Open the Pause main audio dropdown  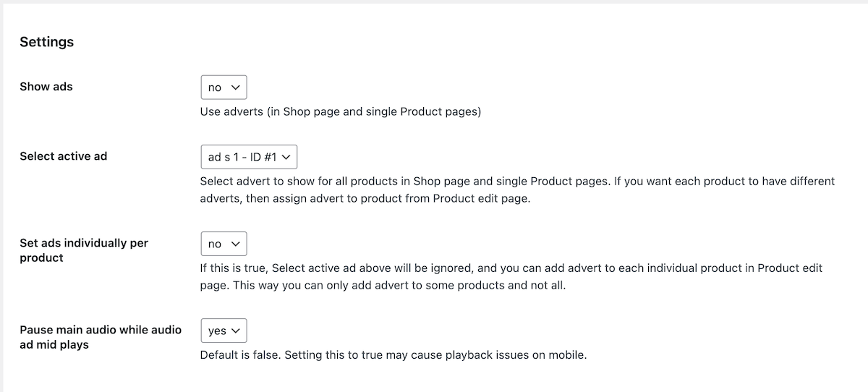click(x=224, y=331)
